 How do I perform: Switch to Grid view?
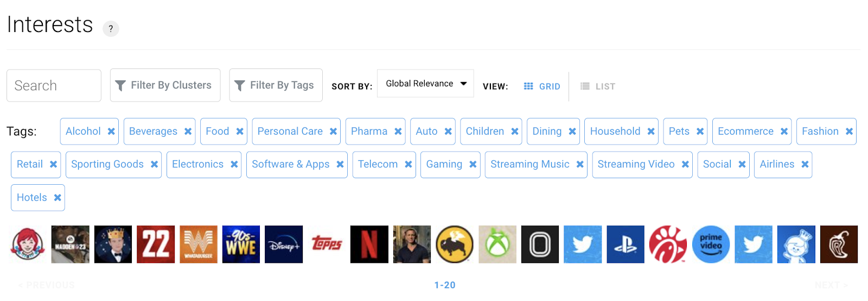[542, 86]
